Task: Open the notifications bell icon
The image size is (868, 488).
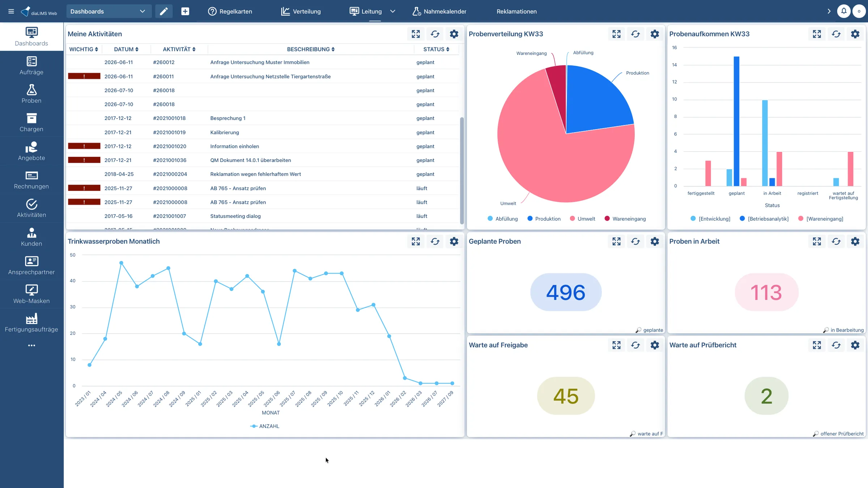Action: tap(844, 11)
